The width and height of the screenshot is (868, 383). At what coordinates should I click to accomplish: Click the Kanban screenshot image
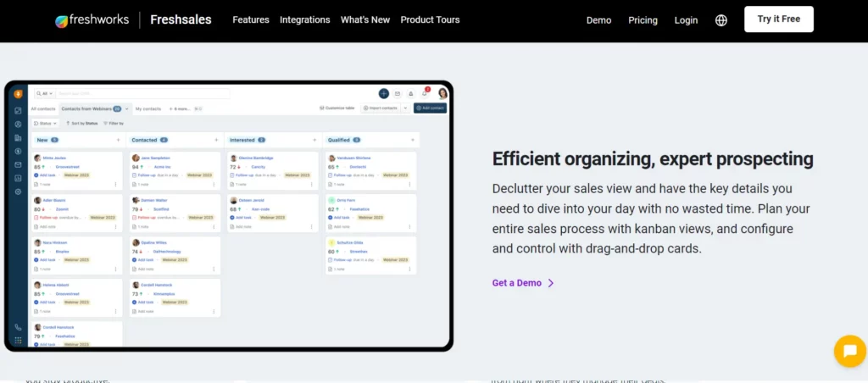point(229,216)
